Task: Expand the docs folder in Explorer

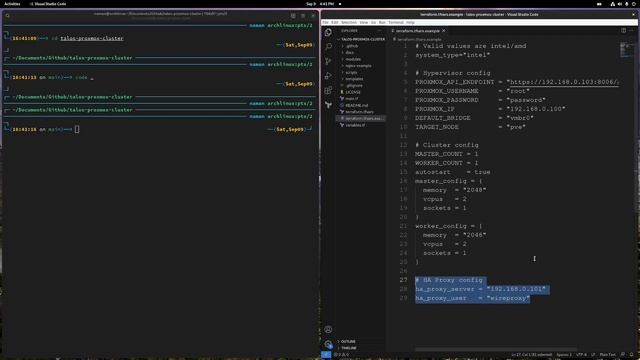Action: point(361,53)
